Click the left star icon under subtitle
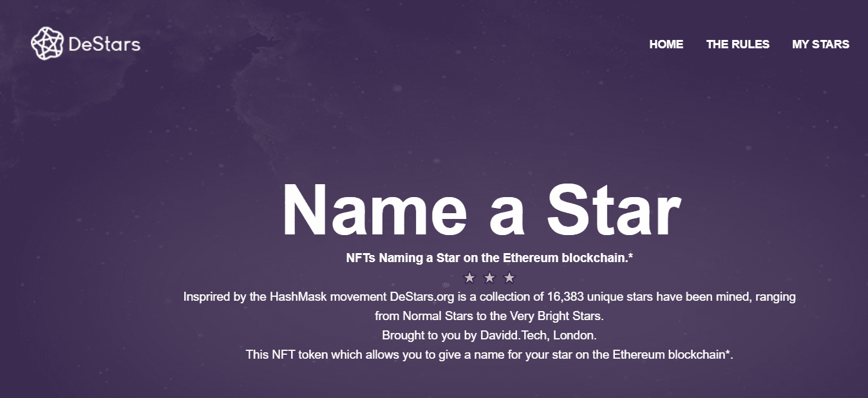Image resolution: width=868 pixels, height=398 pixels. pos(469,278)
